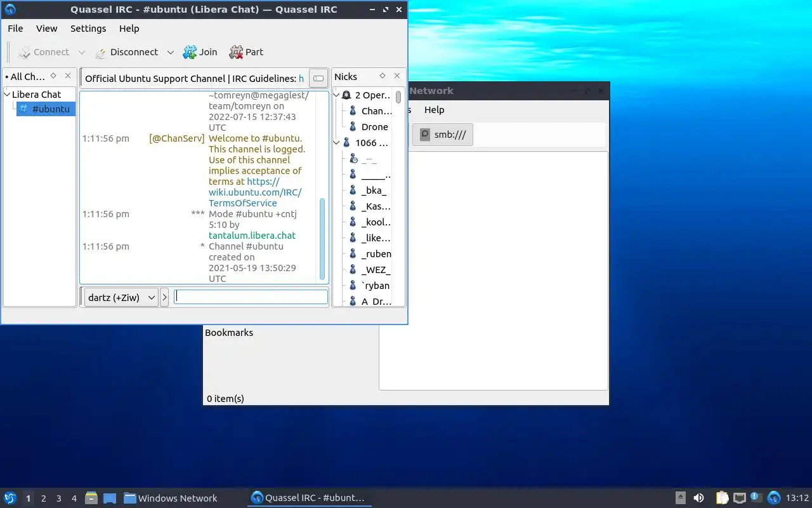Open the volume control tray icon
The image size is (812, 508).
[x=698, y=498]
